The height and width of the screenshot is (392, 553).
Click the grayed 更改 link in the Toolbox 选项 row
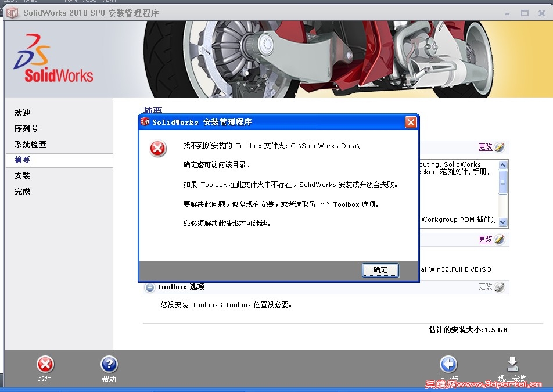[x=485, y=287]
